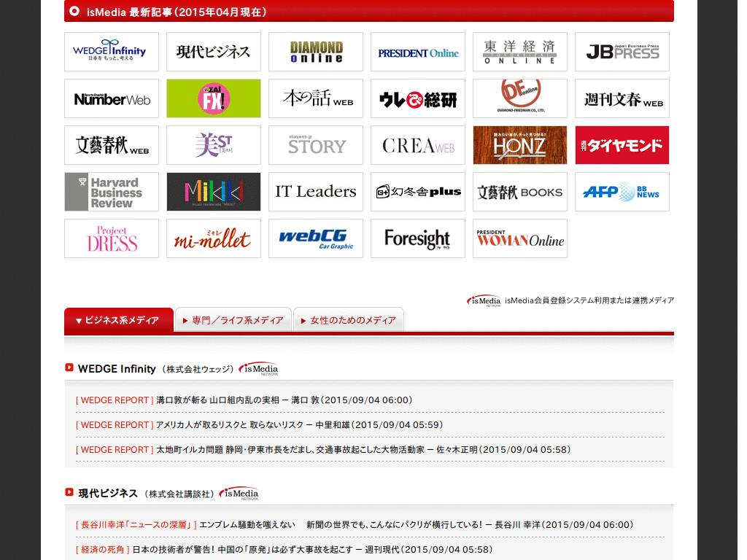This screenshot has height=560, width=747.
Task: Open the WEDGE Infinity section heading
Action: click(x=117, y=369)
